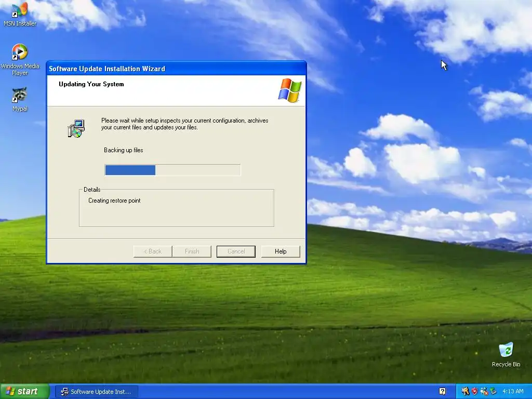The height and width of the screenshot is (399, 532).
Task: Click the 4:13 AM system clock
Action: pyautogui.click(x=513, y=391)
